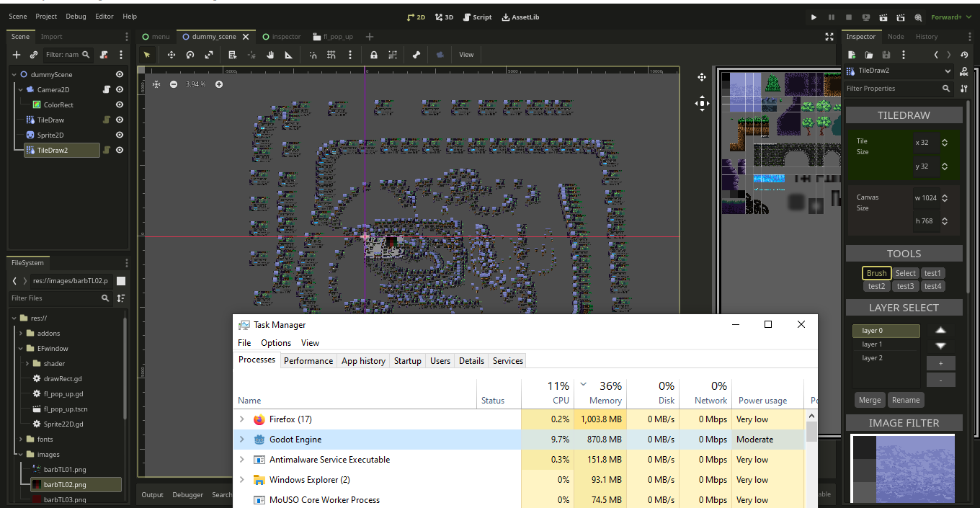Screen dimensions: 980x508
Task: Enable Movie Maker mode reel icon
Action: pyautogui.click(x=918, y=17)
